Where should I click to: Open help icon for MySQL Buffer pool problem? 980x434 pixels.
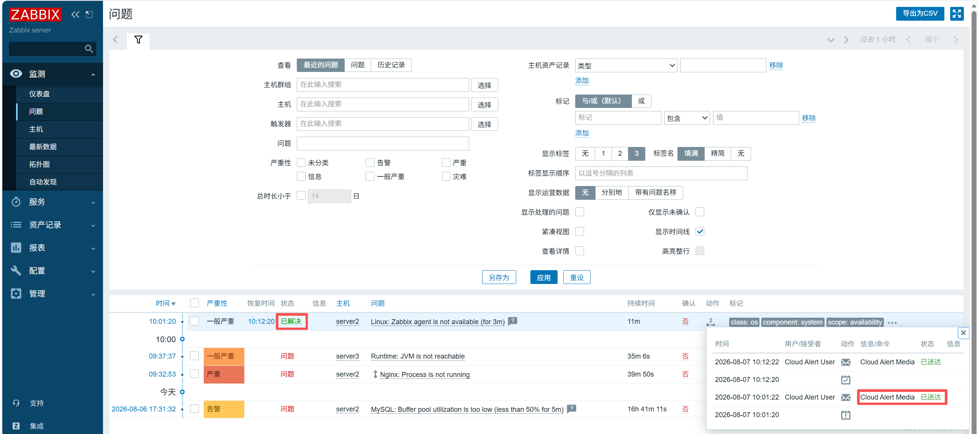tap(571, 409)
